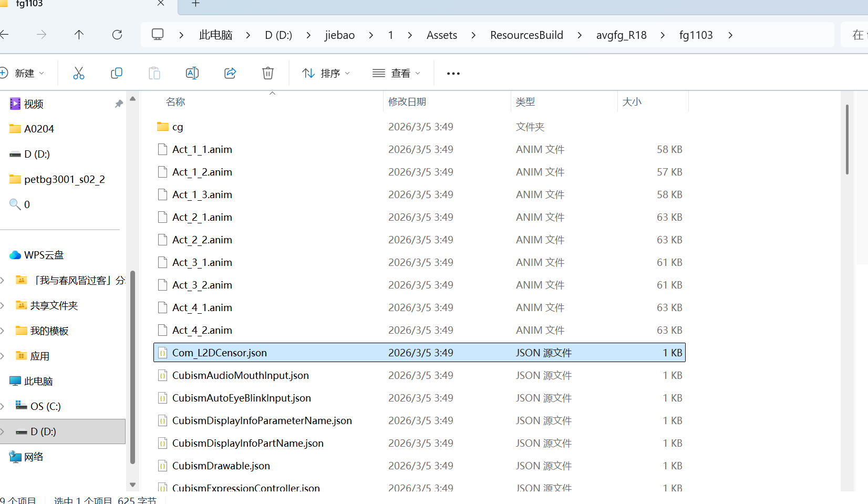Sort files by 修改日期 column header
The image size is (868, 504).
[407, 102]
